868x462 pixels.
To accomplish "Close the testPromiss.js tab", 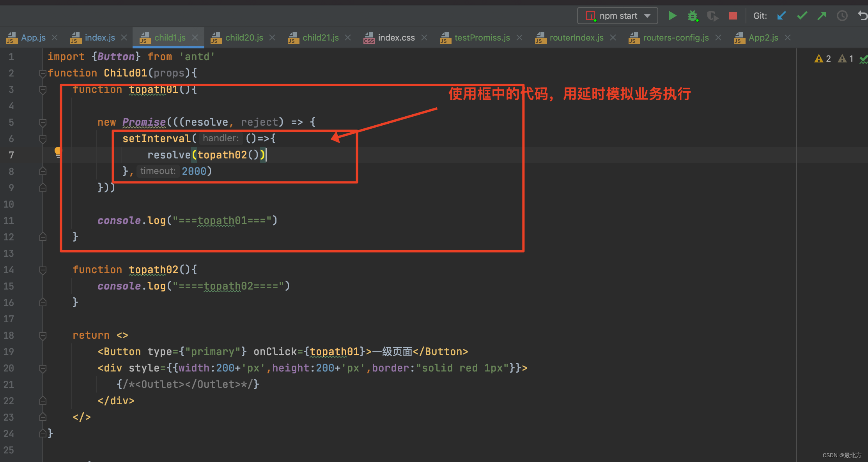I will tap(519, 37).
